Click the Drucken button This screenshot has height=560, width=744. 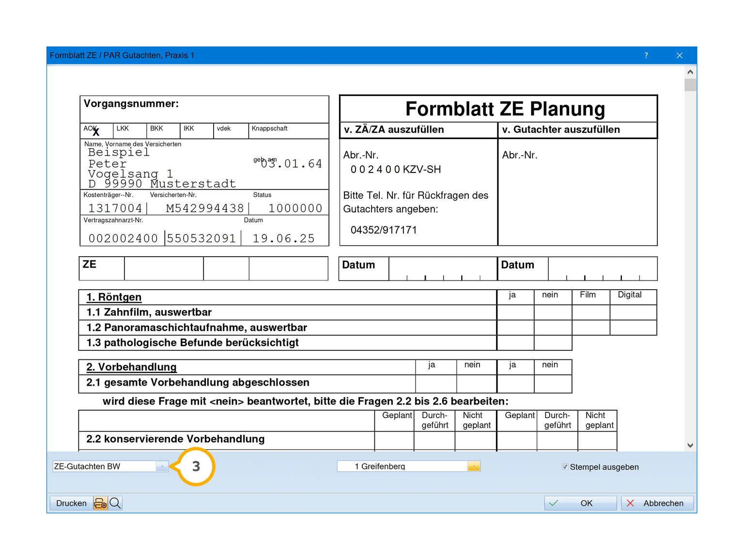pyautogui.click(x=71, y=503)
